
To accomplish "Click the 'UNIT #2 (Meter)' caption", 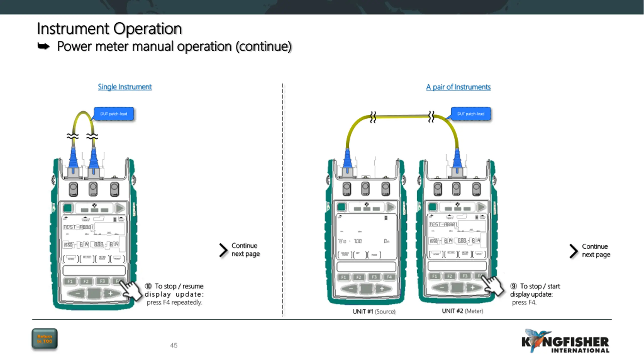I will pyautogui.click(x=463, y=311).
